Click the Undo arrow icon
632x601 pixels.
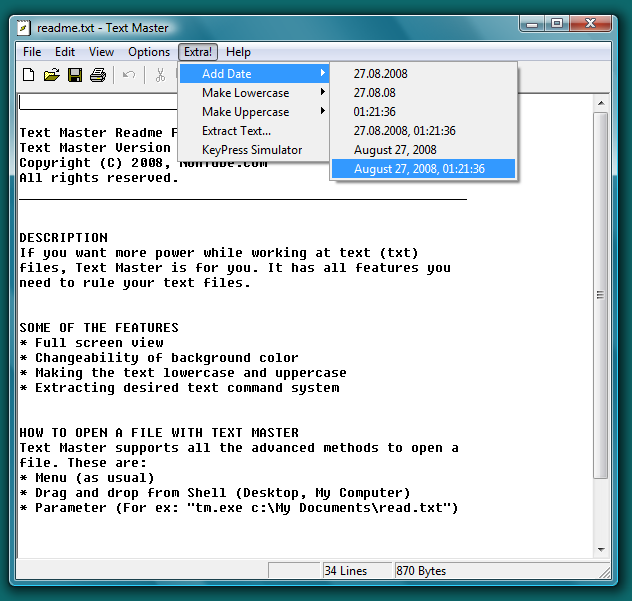tap(128, 75)
